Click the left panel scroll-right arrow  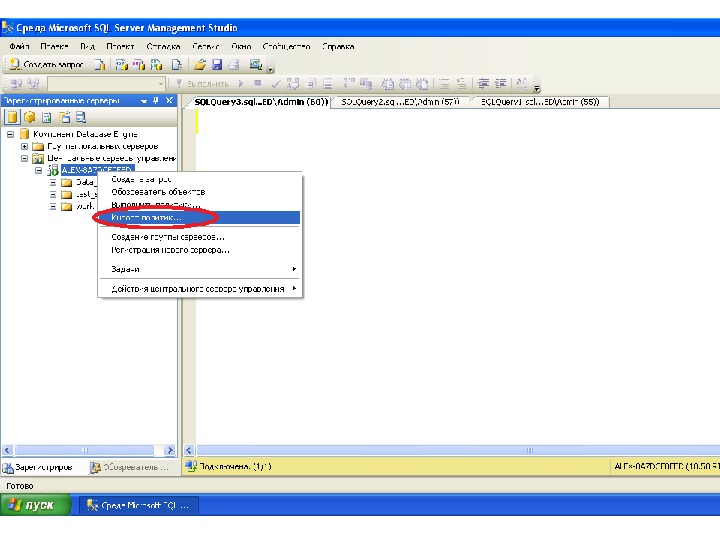click(x=170, y=450)
